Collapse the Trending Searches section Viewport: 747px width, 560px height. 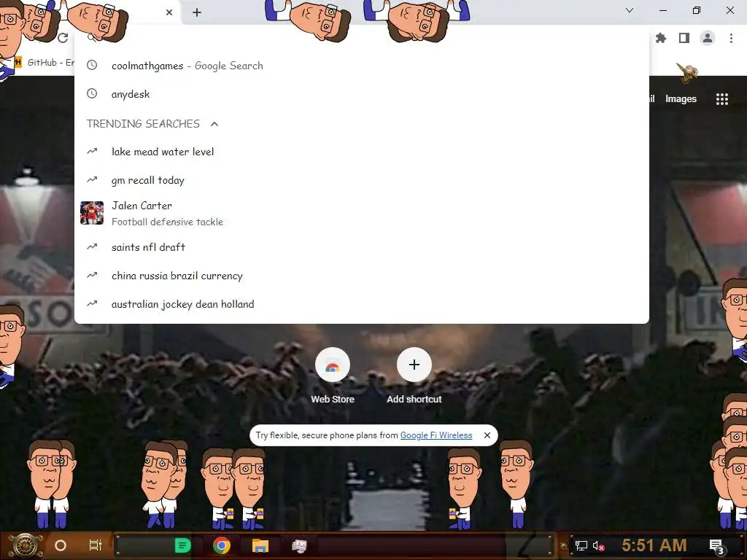(214, 124)
